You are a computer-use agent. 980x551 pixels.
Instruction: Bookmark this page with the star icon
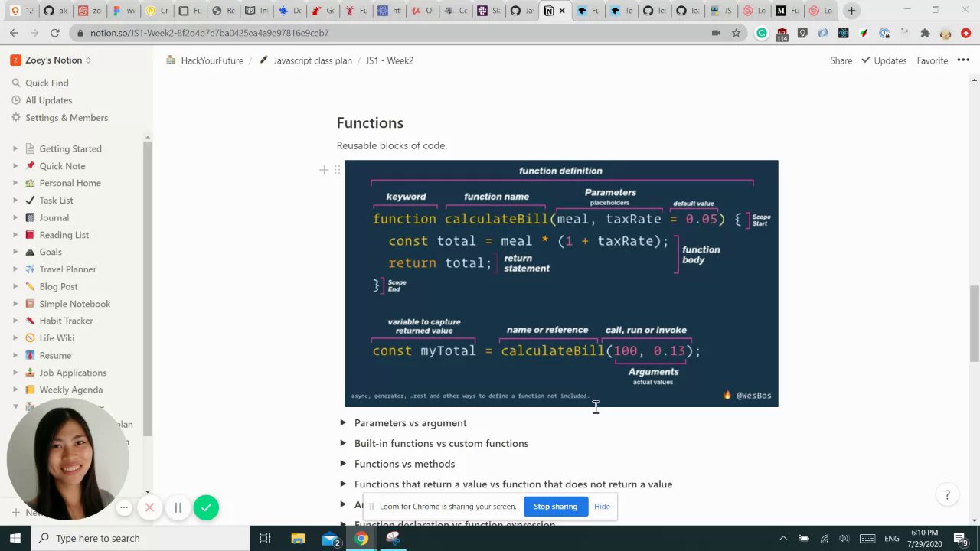(736, 33)
